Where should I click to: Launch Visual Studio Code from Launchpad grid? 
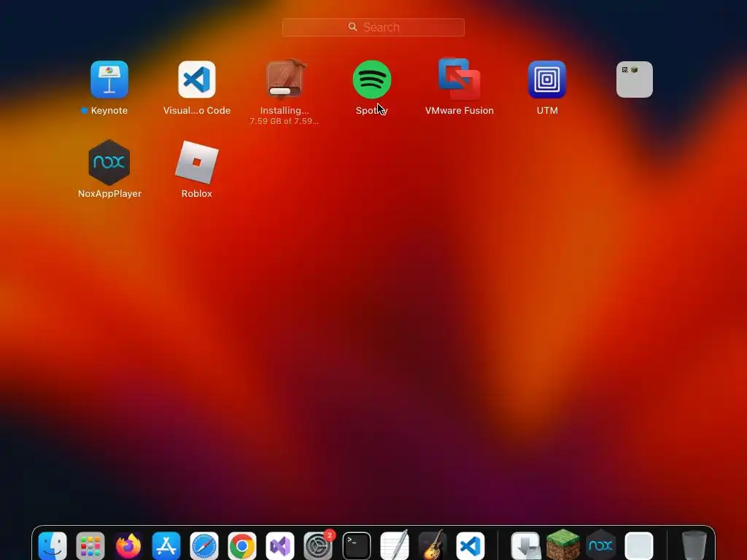tap(197, 79)
